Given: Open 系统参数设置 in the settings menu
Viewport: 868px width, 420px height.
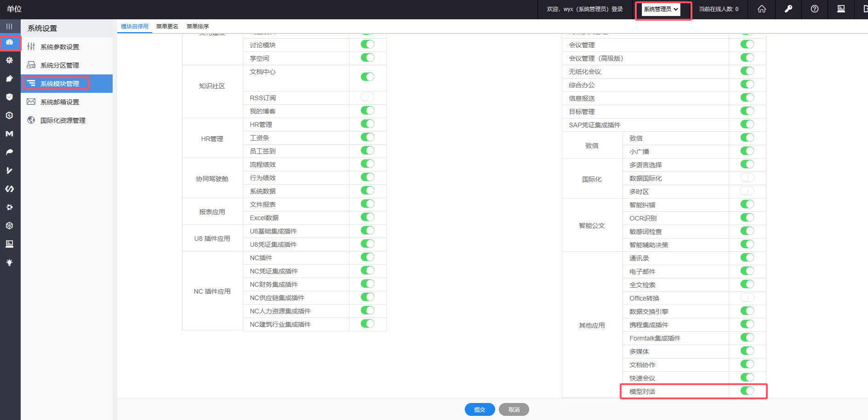Looking at the screenshot, I should point(67,47).
